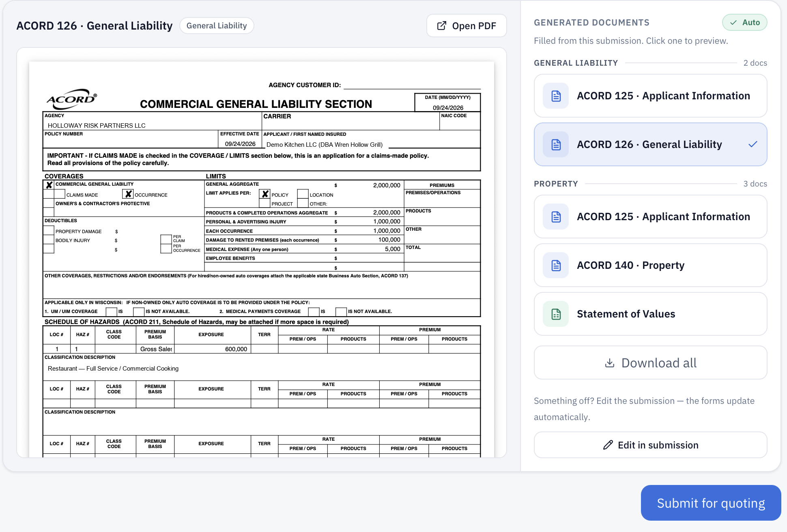787x532 pixels.
Task: Click Download all
Action: 650,363
